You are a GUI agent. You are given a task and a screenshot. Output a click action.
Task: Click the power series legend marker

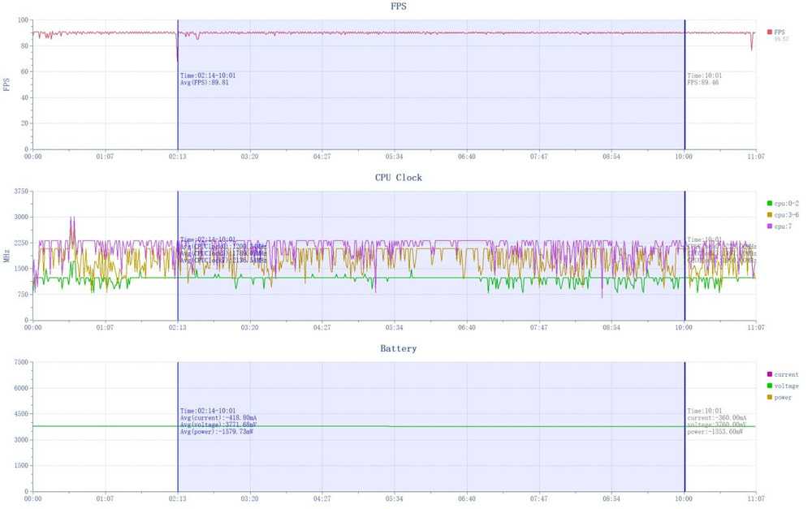[x=770, y=397]
